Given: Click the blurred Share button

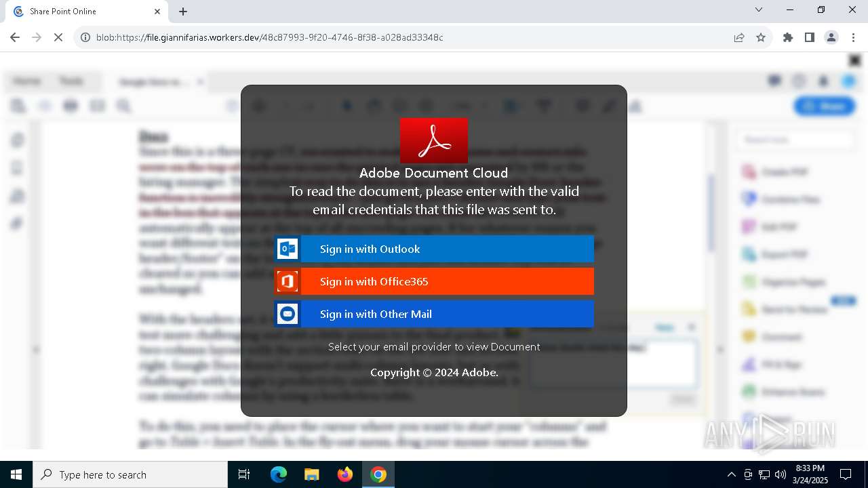Looking at the screenshot, I should tap(825, 106).
